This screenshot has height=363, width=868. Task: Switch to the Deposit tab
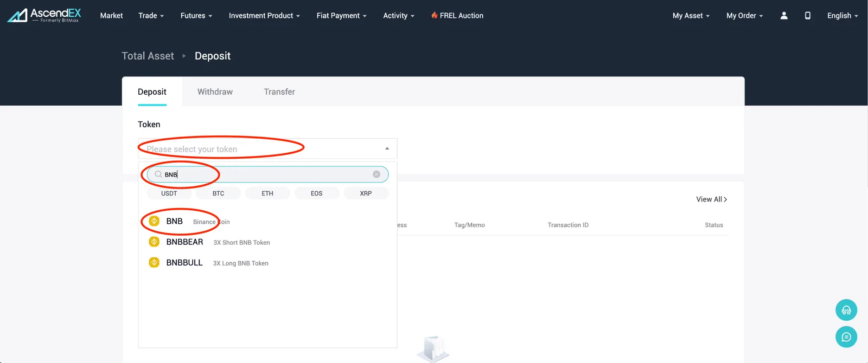152,92
